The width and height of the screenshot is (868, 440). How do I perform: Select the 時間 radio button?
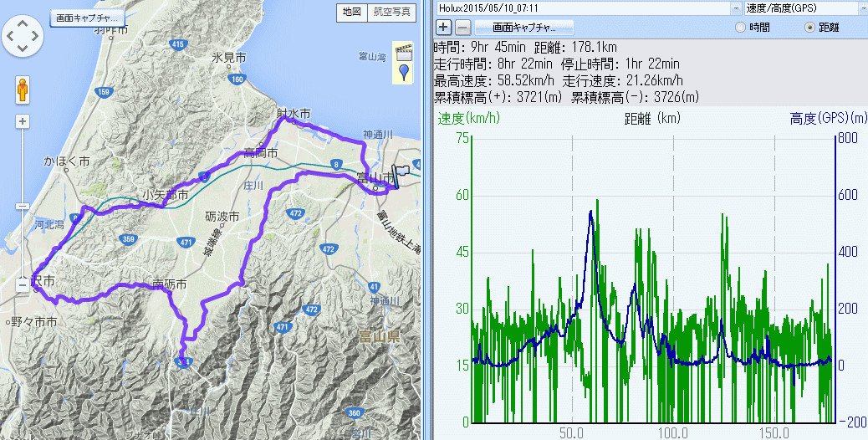click(740, 27)
